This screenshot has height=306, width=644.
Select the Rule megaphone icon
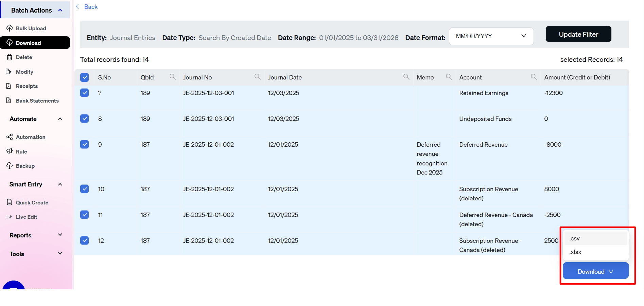click(10, 151)
